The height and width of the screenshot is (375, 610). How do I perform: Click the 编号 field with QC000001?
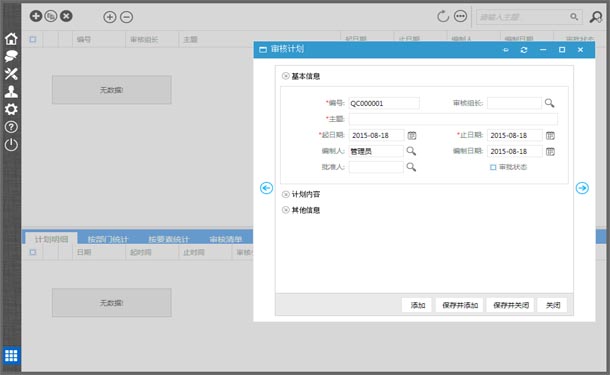(x=384, y=103)
